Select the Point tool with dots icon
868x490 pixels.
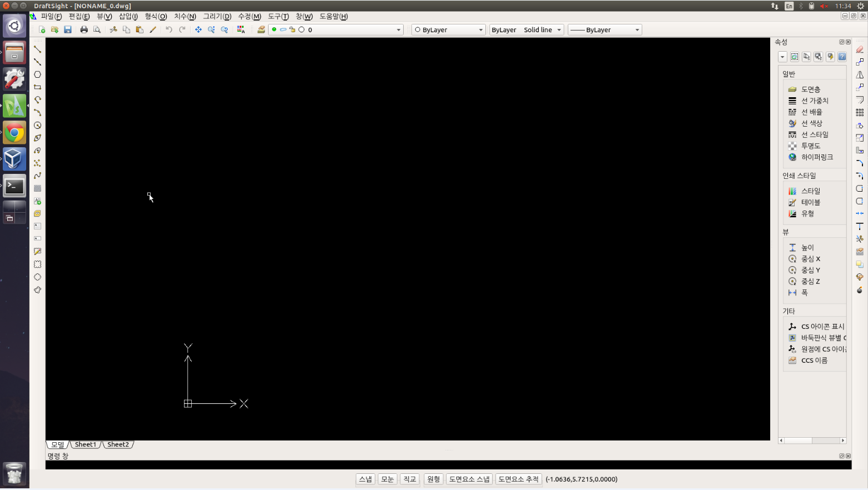(x=37, y=163)
